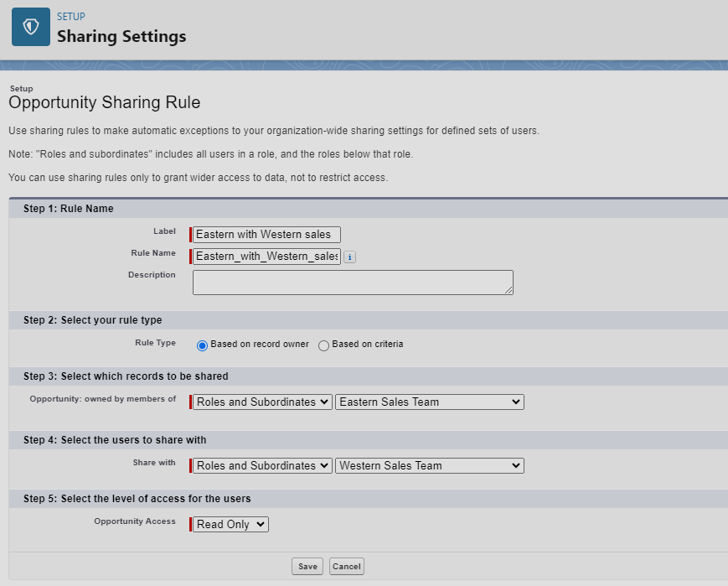Viewport: 728px width, 586px height.
Task: Click the Sharing Settings page title
Action: coord(121,36)
